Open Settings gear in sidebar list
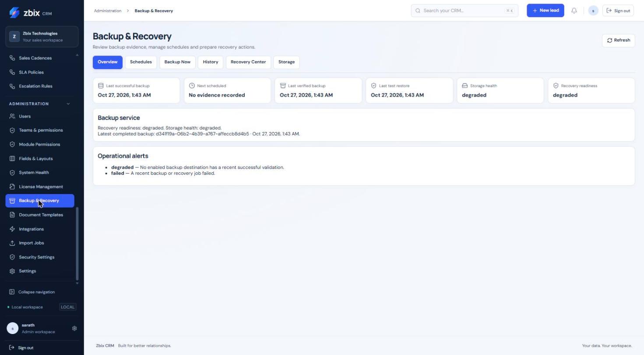 coord(12,271)
